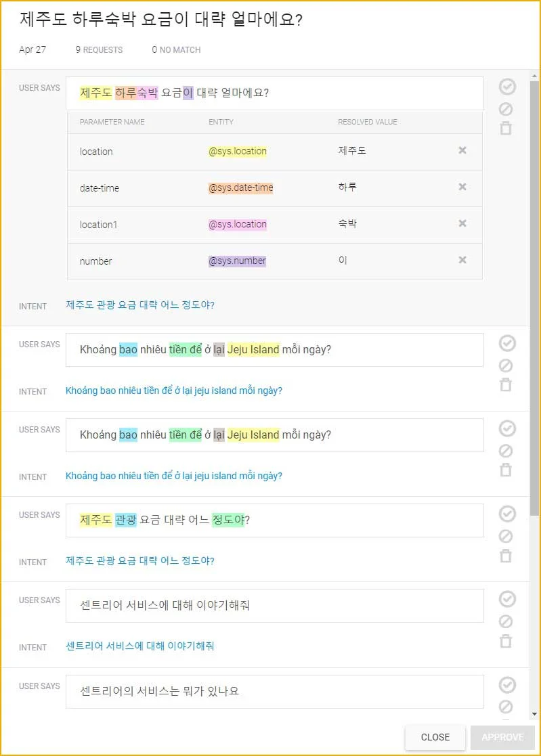Open the @sys.date-time entity selector
The image size is (541, 756).
tap(240, 187)
